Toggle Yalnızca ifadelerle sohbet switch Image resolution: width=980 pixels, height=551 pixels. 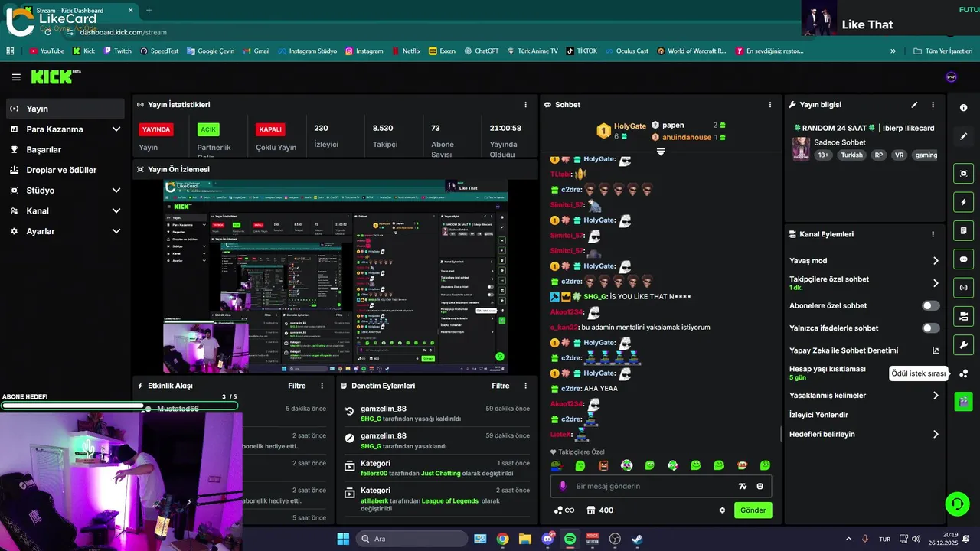(930, 328)
